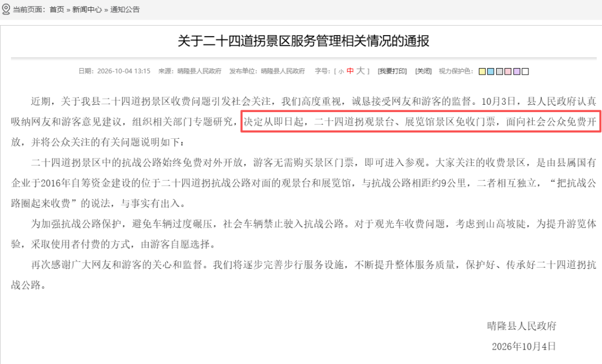Click the article title 关于二十四道拐景区服务管理相关情况的通报
The image size is (602, 364).
pos(303,41)
